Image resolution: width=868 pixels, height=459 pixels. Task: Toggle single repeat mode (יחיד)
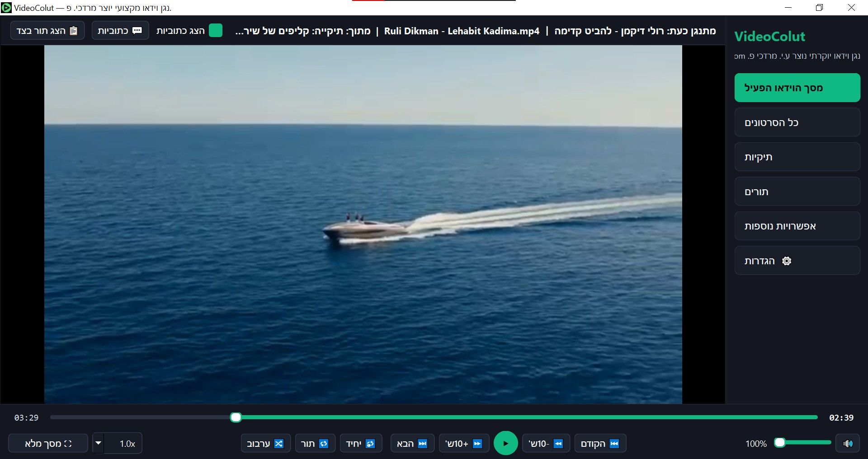pyautogui.click(x=361, y=443)
